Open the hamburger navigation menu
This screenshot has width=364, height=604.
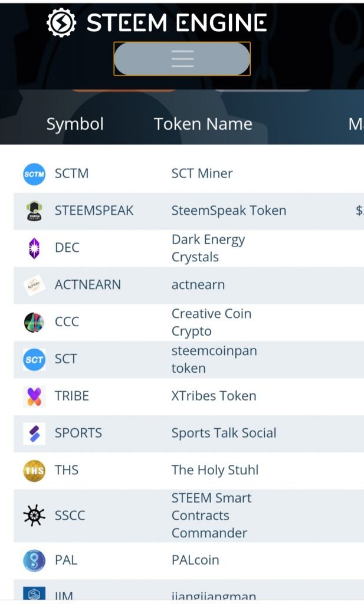pyautogui.click(x=182, y=59)
